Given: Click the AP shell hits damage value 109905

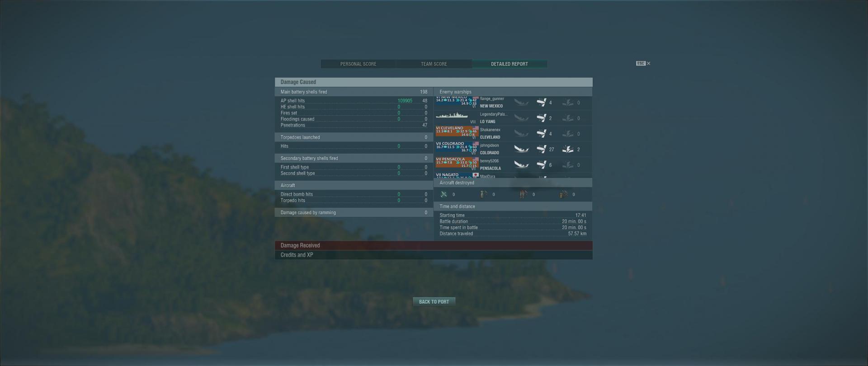Looking at the screenshot, I should tap(405, 101).
